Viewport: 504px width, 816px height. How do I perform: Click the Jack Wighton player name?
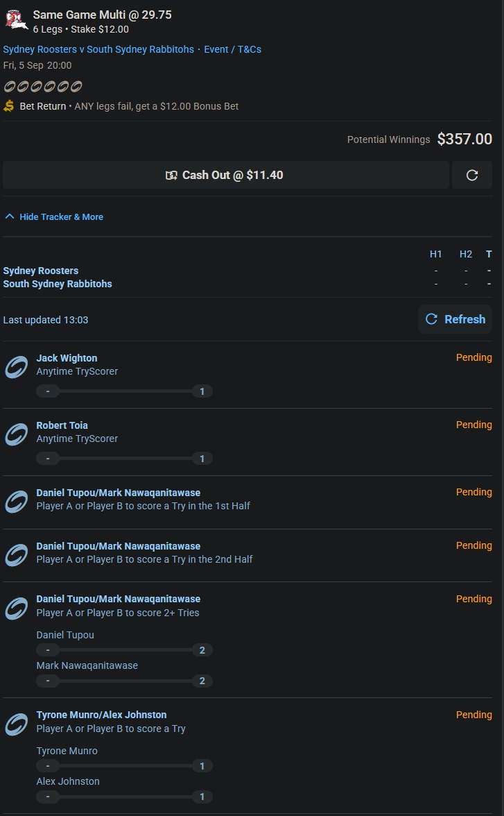point(67,358)
